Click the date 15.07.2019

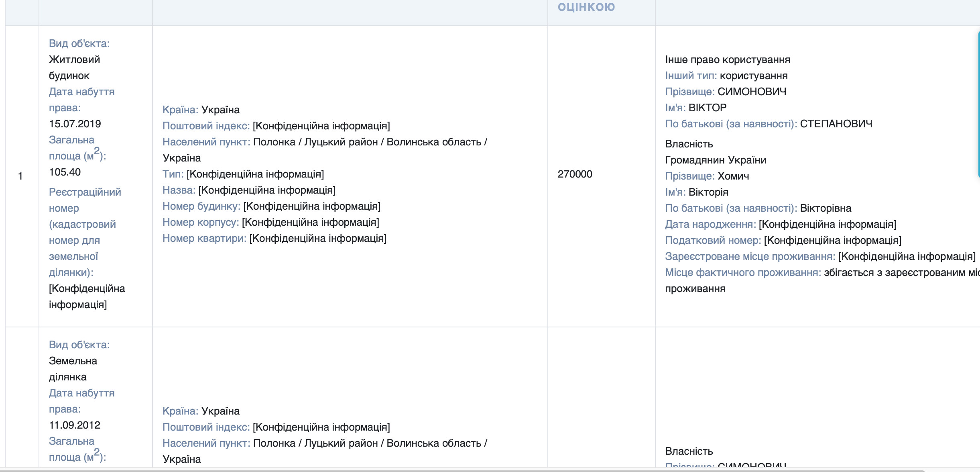click(x=75, y=124)
